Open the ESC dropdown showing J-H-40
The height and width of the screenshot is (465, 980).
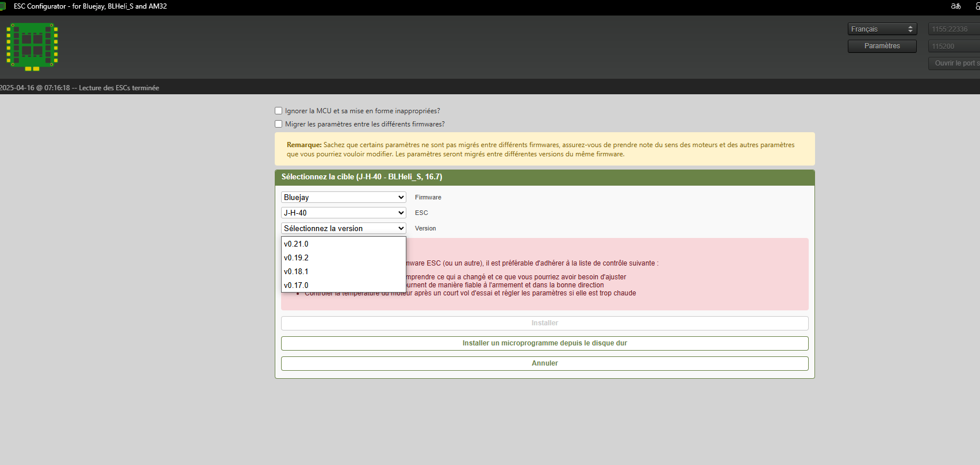343,213
